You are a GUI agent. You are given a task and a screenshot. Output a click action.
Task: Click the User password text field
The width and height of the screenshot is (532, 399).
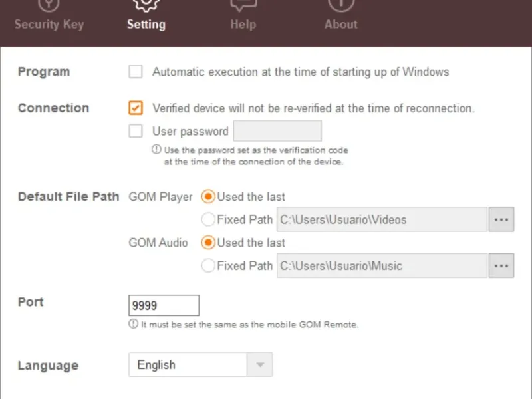pyautogui.click(x=277, y=131)
